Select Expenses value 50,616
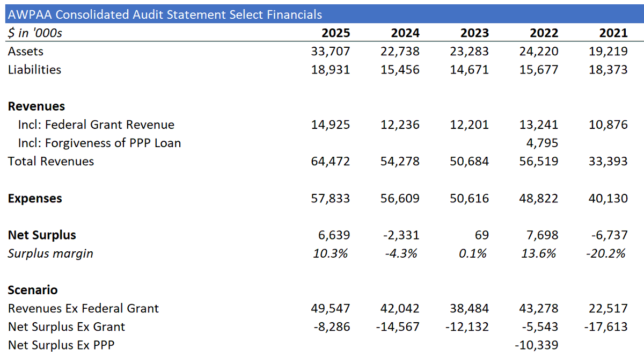 click(x=470, y=199)
